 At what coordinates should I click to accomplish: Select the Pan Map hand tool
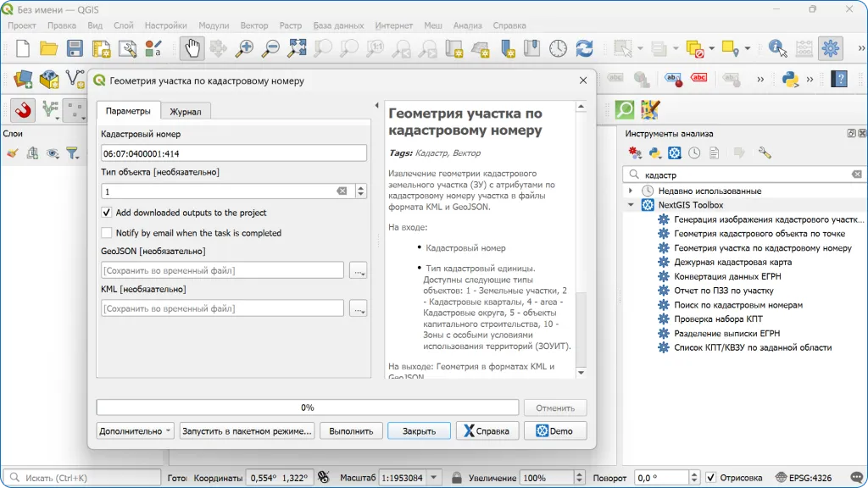point(192,48)
